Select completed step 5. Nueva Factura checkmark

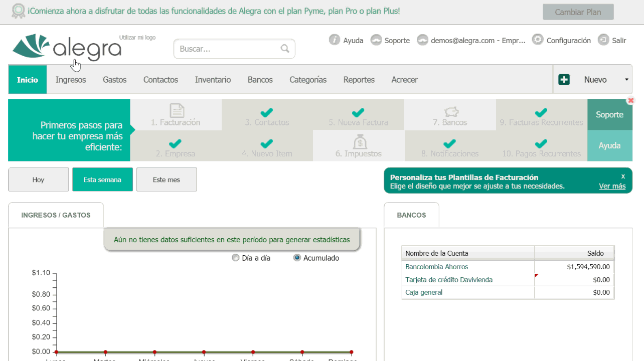pos(358,112)
